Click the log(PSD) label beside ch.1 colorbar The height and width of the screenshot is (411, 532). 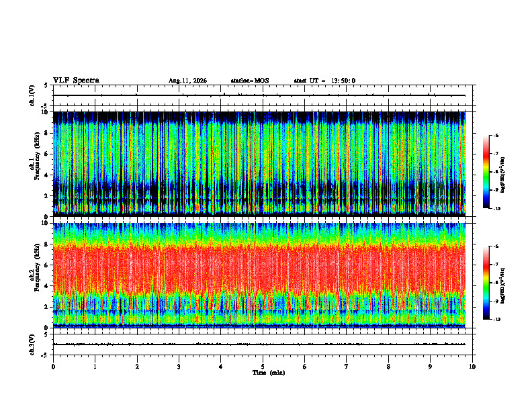[502, 175]
